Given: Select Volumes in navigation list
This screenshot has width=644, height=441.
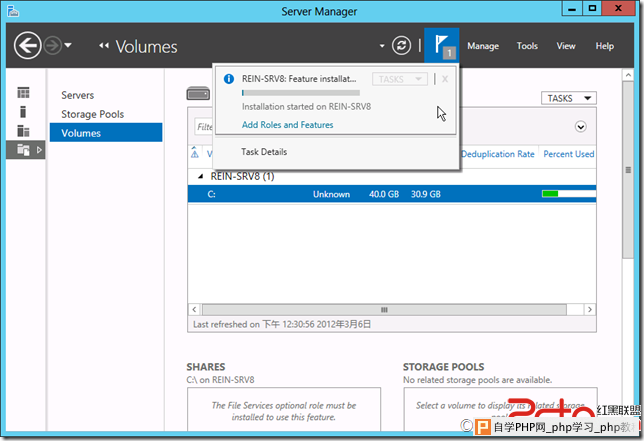Looking at the screenshot, I should click(x=106, y=133).
